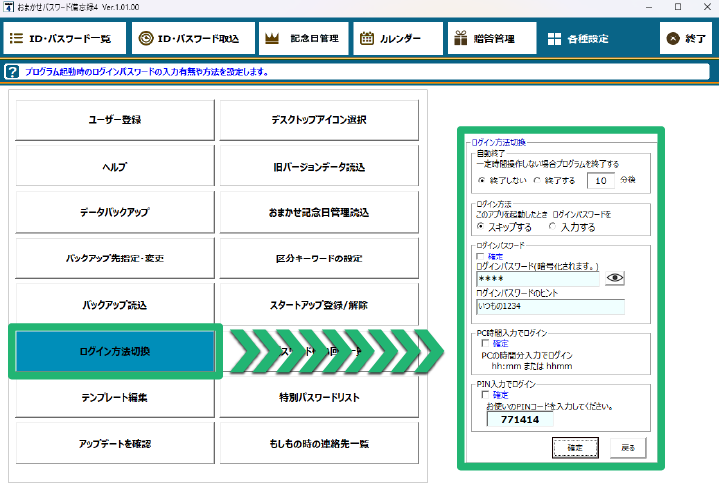This screenshot has width=719, height=484.
Task: Go to the 贈答管理 tab
Action: coord(492,38)
